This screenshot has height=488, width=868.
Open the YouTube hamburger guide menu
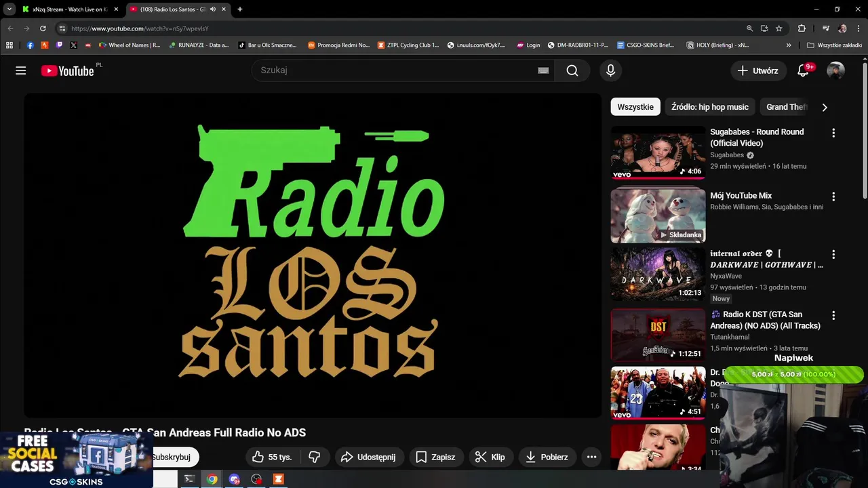point(20,70)
